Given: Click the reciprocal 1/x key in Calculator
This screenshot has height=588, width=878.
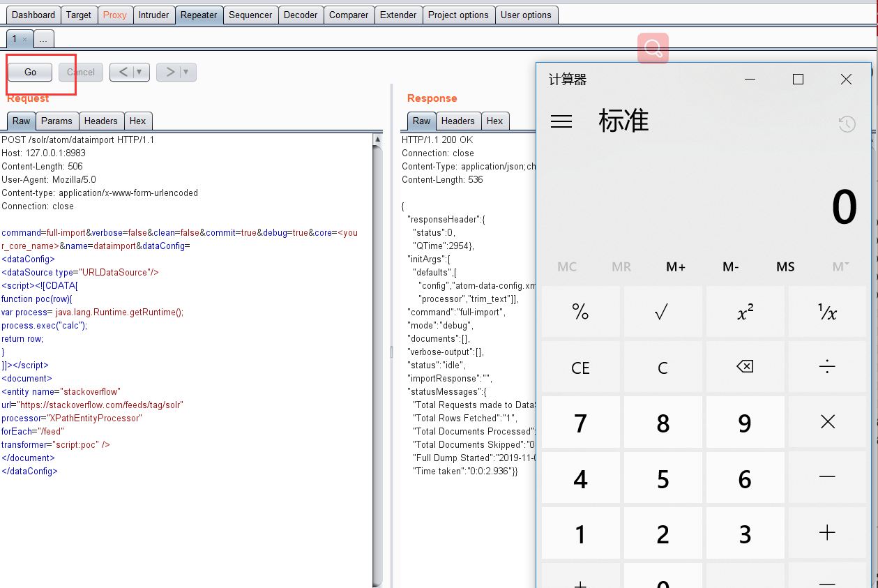Looking at the screenshot, I should 827,312.
